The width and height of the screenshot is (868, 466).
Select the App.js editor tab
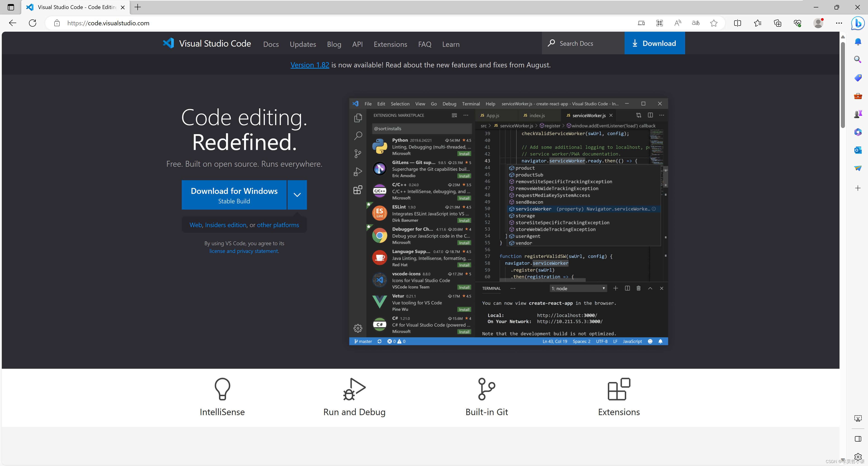pyautogui.click(x=493, y=116)
